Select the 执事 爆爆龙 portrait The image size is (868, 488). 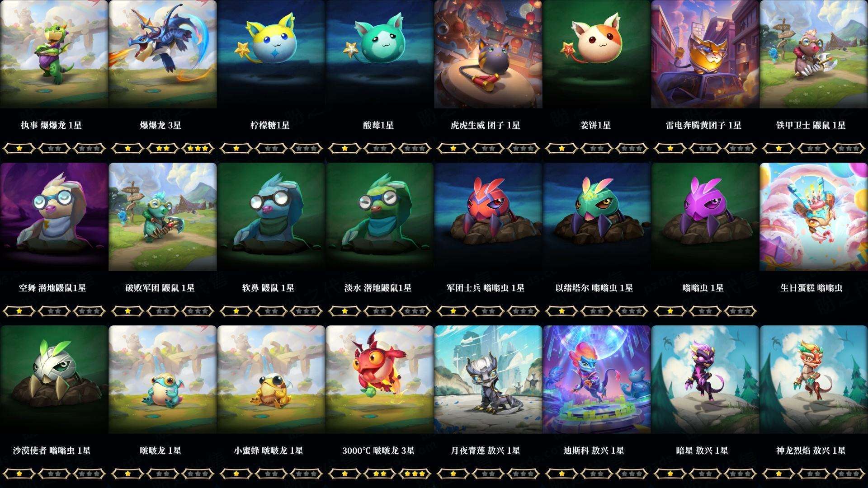(54, 54)
